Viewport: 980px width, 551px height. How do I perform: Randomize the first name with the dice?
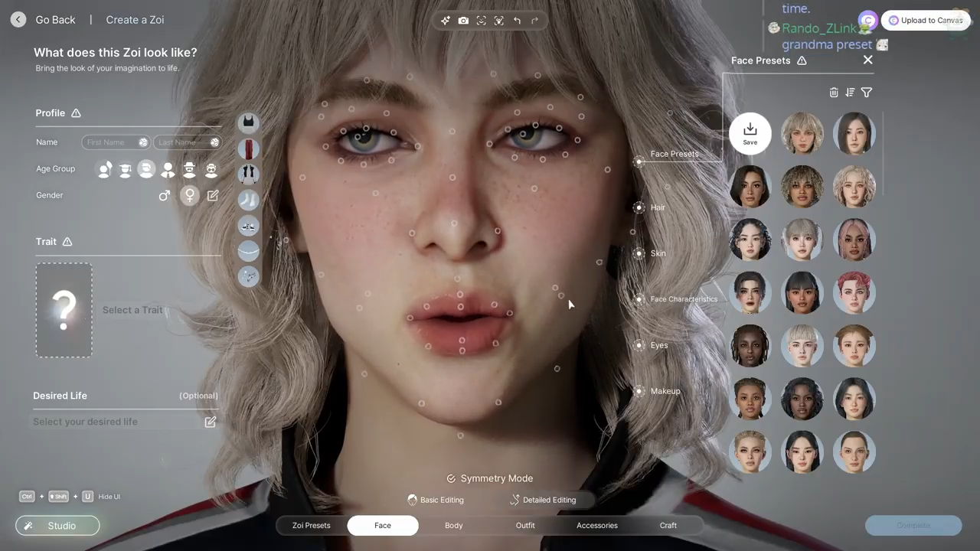coord(143,142)
